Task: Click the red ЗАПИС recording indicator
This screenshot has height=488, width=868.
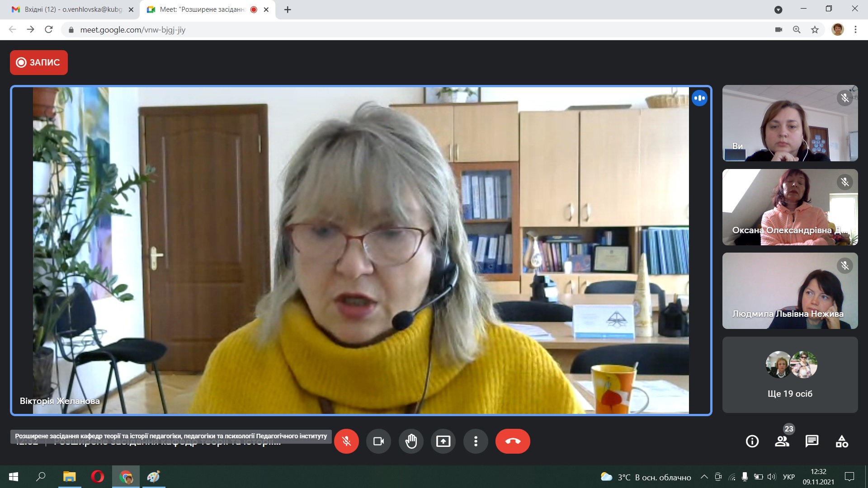Action: (39, 62)
